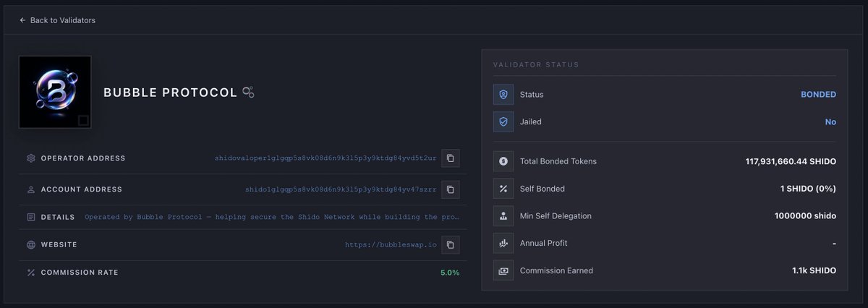The image size is (868, 308).
Task: Select the shidovaloper operator address text
Action: tap(325, 158)
